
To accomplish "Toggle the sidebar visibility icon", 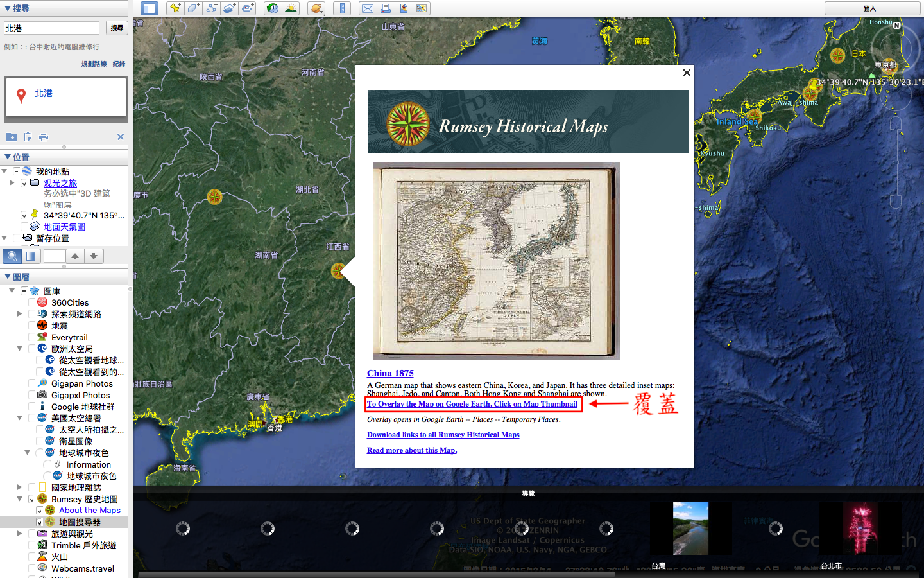I will (150, 8).
